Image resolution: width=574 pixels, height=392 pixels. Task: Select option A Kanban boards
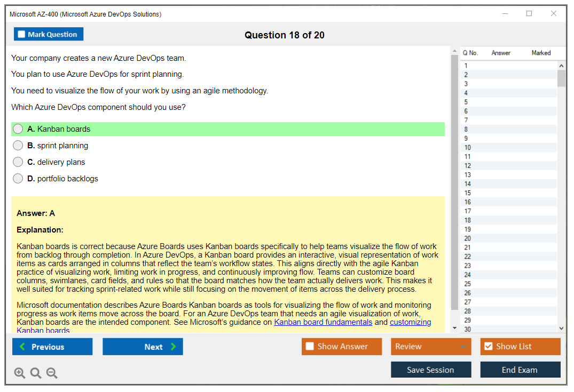[18, 129]
